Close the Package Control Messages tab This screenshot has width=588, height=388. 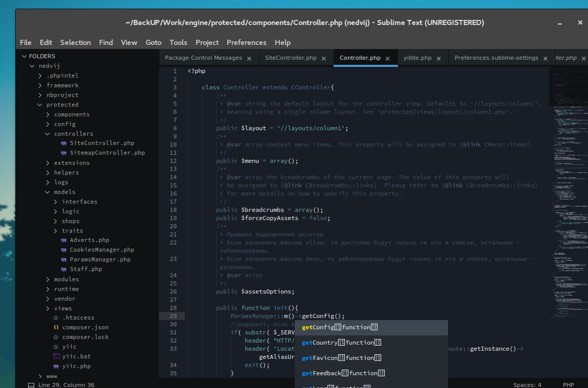click(249, 59)
